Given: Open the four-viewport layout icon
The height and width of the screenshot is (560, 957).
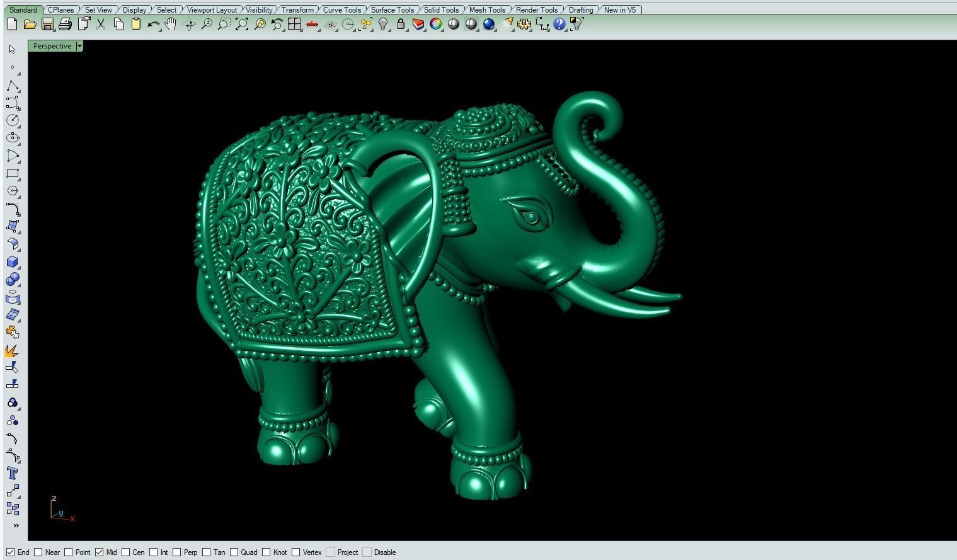Looking at the screenshot, I should coord(294,25).
